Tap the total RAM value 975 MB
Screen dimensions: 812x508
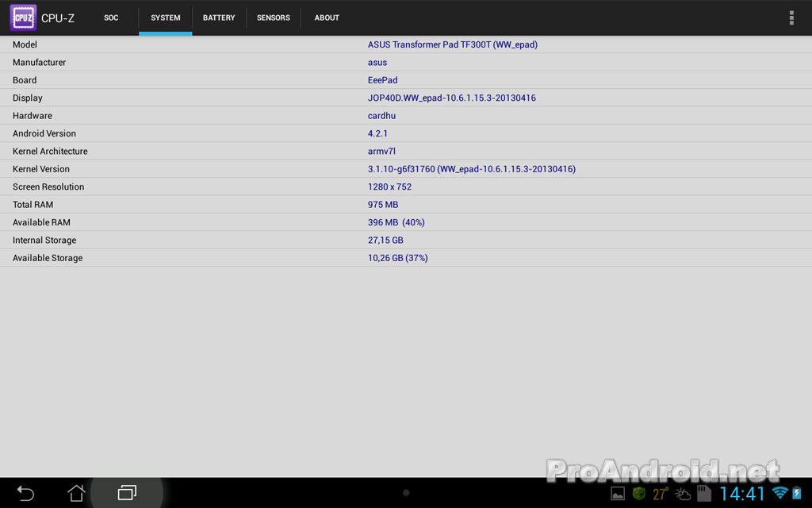(x=383, y=205)
